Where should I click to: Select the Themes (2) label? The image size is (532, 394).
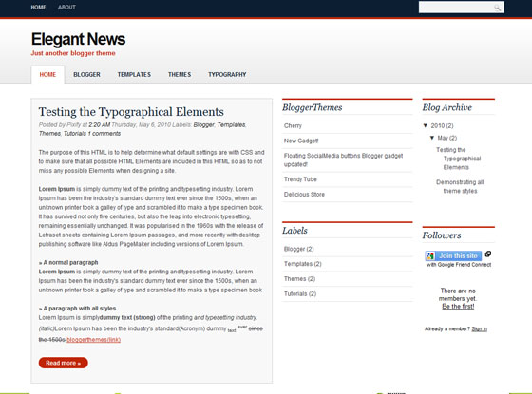coord(299,279)
